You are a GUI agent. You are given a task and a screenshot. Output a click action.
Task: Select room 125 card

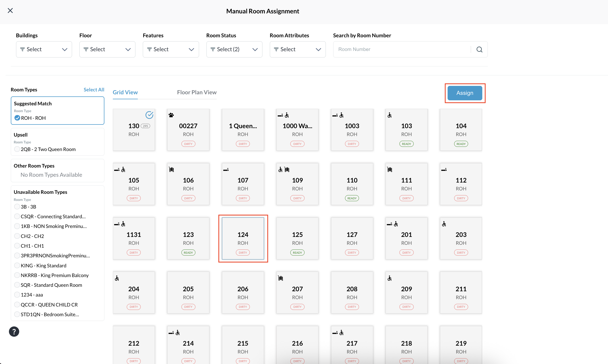pos(297,238)
